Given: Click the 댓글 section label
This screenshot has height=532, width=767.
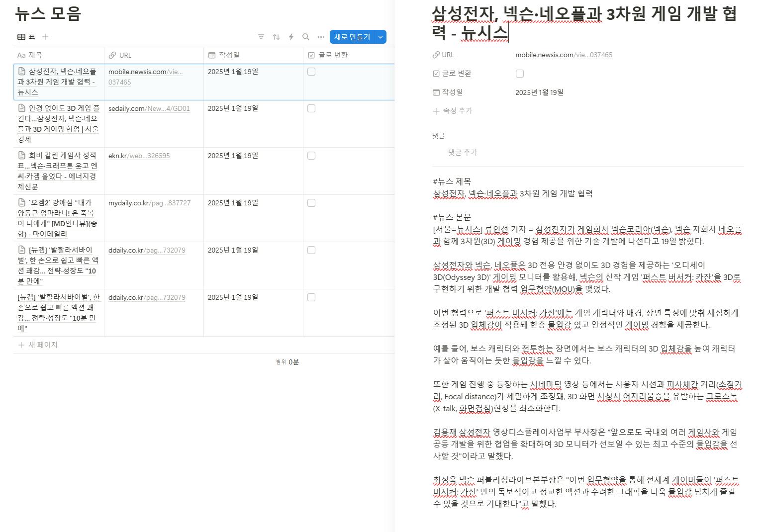Looking at the screenshot, I should point(438,135).
